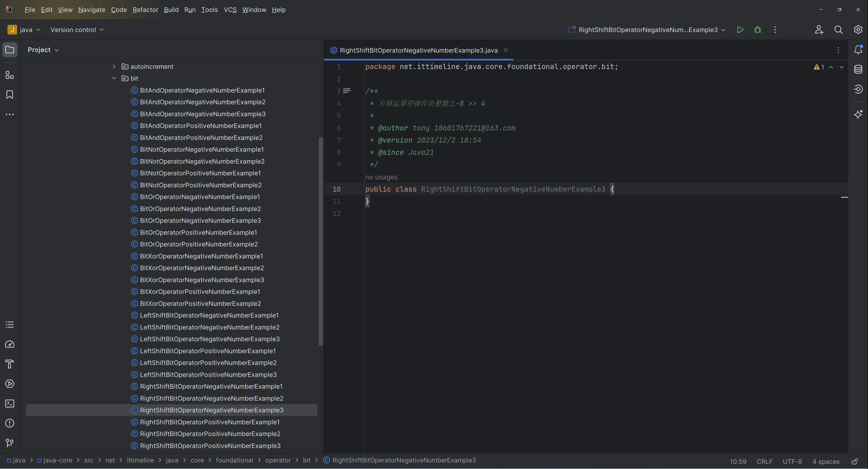Close the RightShiftBitOperatorNegativeNumberExample3.java tab

[x=506, y=50]
